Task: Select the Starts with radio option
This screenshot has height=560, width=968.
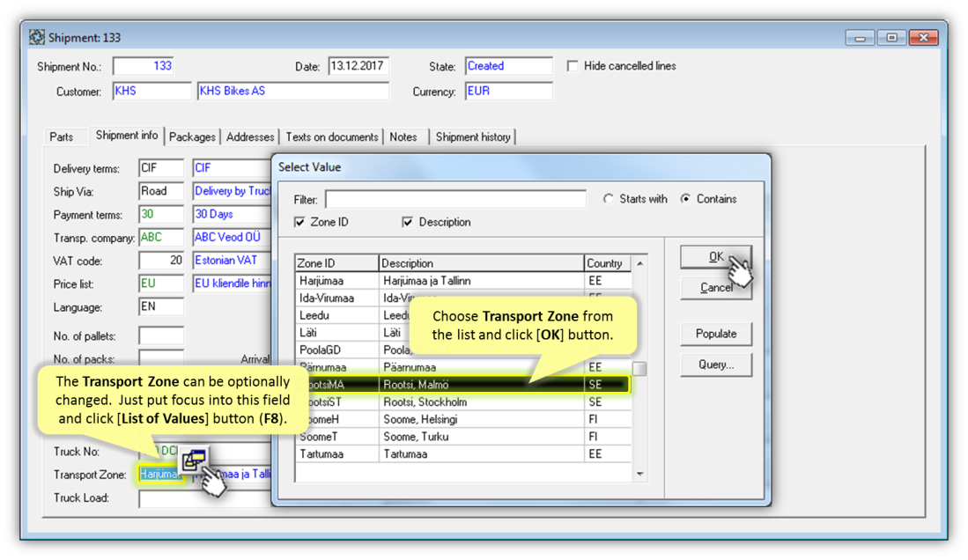Action: tap(609, 199)
